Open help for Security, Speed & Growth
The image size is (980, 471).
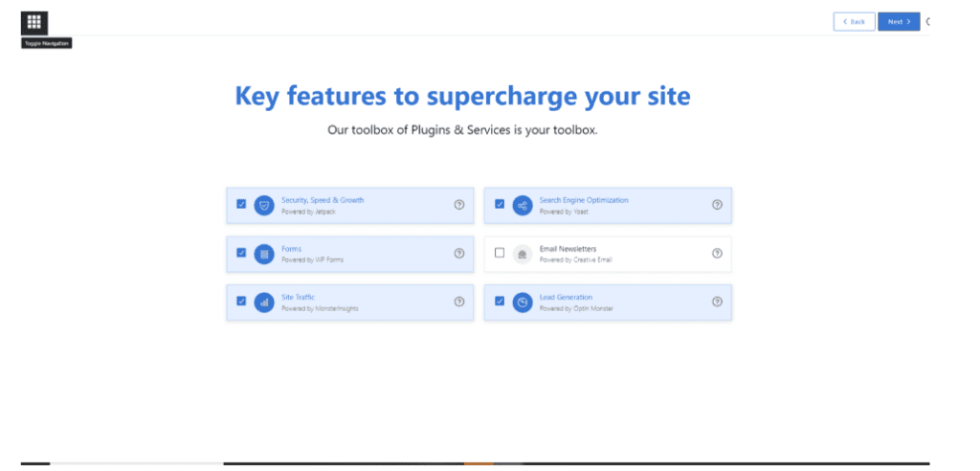(x=459, y=205)
